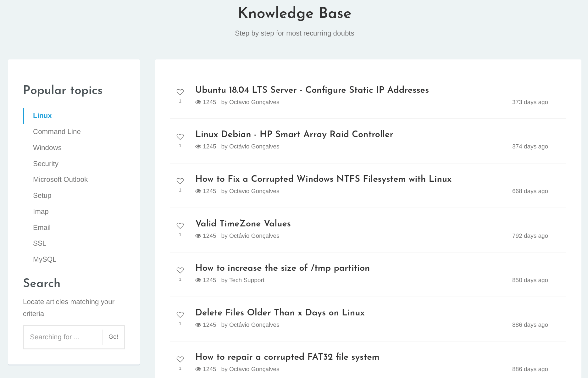Screen dimensions: 588x378
Task: Click the 850 days ago timestamp
Action: [530, 280]
